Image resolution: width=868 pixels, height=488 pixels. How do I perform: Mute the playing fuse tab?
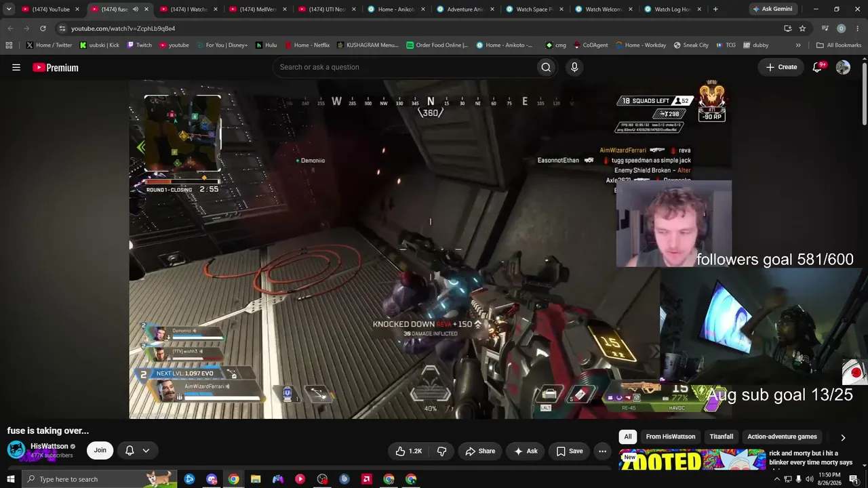pos(136,9)
